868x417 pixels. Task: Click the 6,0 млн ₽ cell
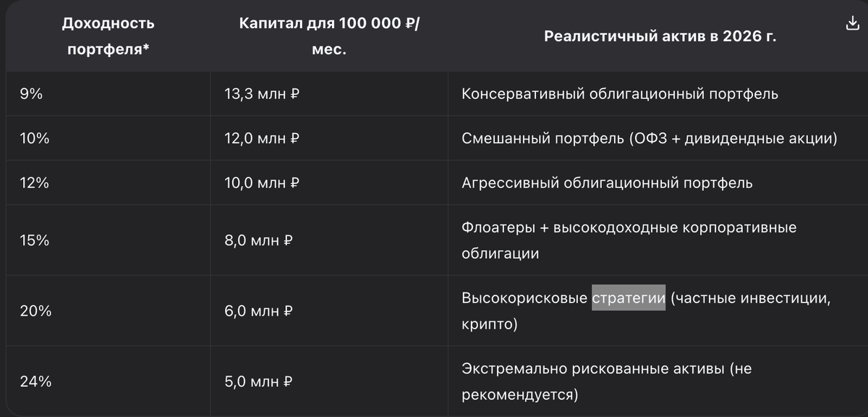tap(329, 311)
